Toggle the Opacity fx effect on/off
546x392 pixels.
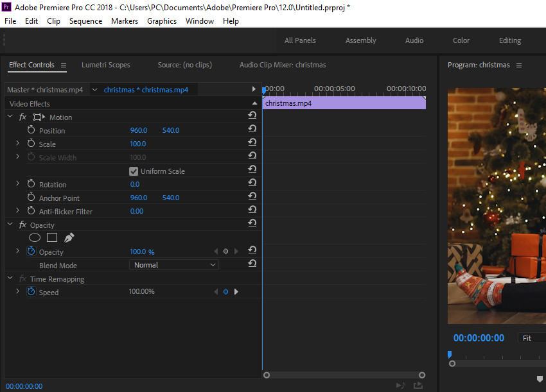point(22,225)
